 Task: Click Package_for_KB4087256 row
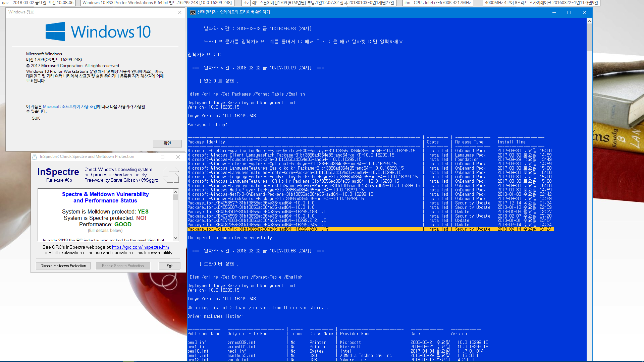(x=370, y=225)
